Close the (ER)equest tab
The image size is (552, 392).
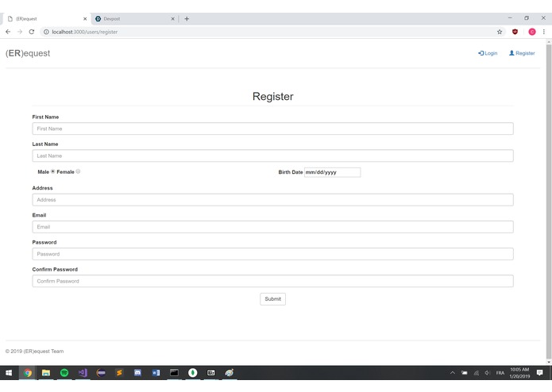85,18
